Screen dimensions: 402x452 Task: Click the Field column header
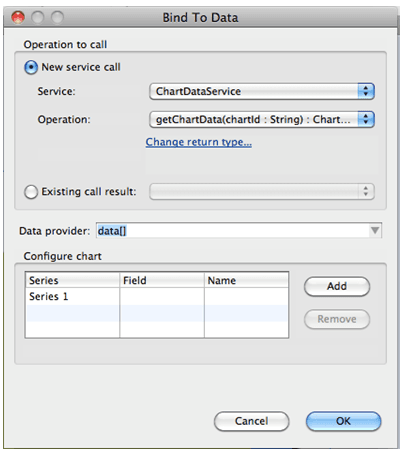coord(162,280)
